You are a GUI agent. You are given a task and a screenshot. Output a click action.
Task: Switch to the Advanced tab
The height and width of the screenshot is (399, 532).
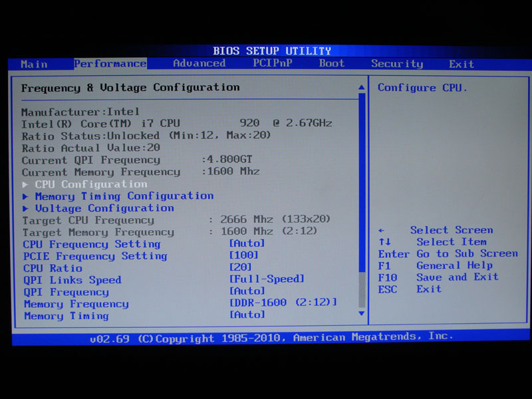[x=199, y=63]
